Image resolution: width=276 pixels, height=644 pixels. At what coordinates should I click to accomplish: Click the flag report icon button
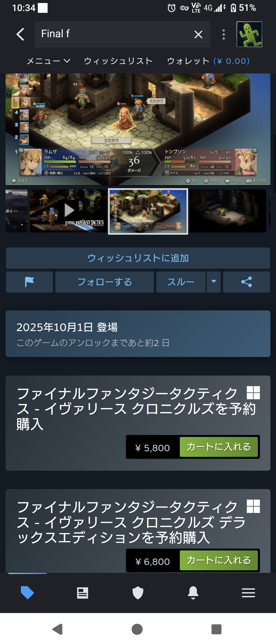[29, 282]
